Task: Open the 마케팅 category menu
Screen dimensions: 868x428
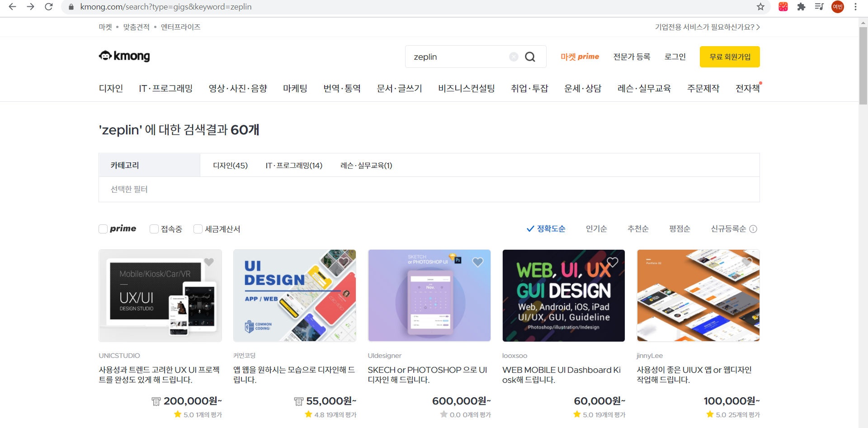Action: pos(295,88)
